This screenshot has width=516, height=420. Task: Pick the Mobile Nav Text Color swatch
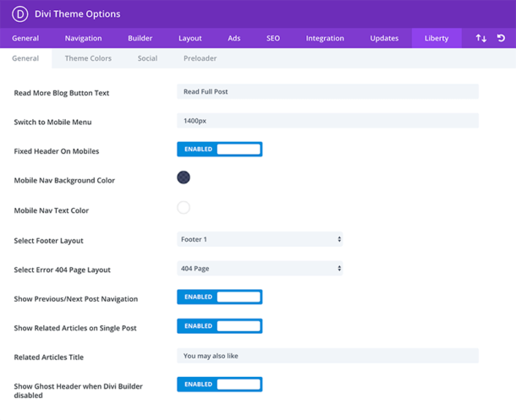click(x=184, y=208)
